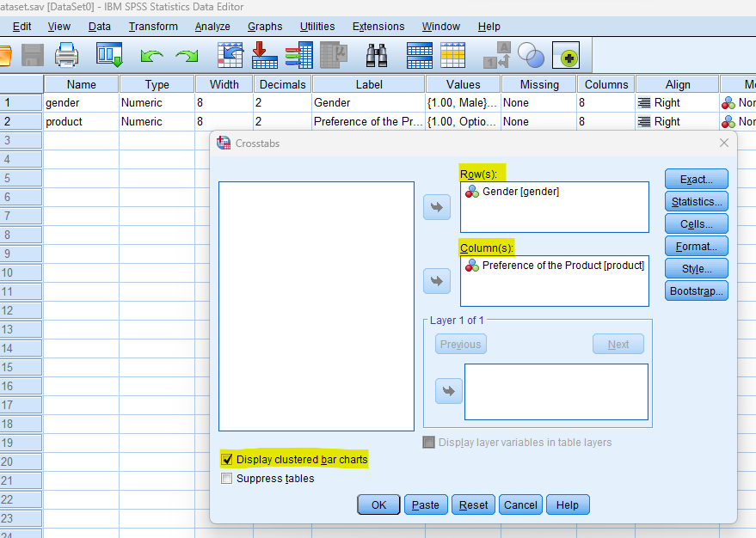This screenshot has height=538, width=756.
Task: Click the Undo arrow icon
Action: pos(152,56)
